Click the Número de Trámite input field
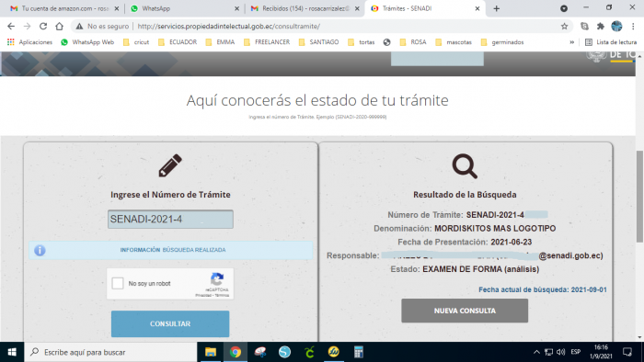The width and height of the screenshot is (644, 362). (170, 220)
